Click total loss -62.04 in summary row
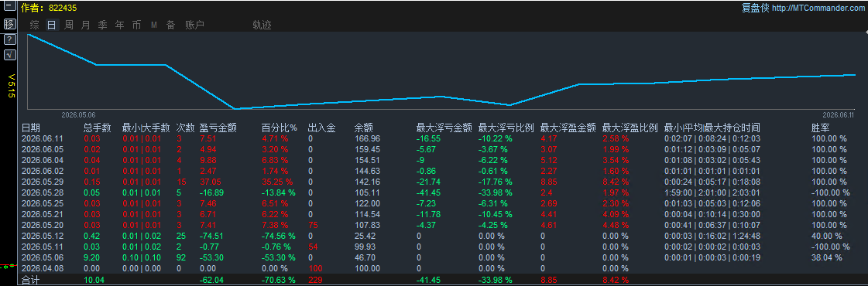This screenshot has height=286, width=868. click(x=212, y=281)
